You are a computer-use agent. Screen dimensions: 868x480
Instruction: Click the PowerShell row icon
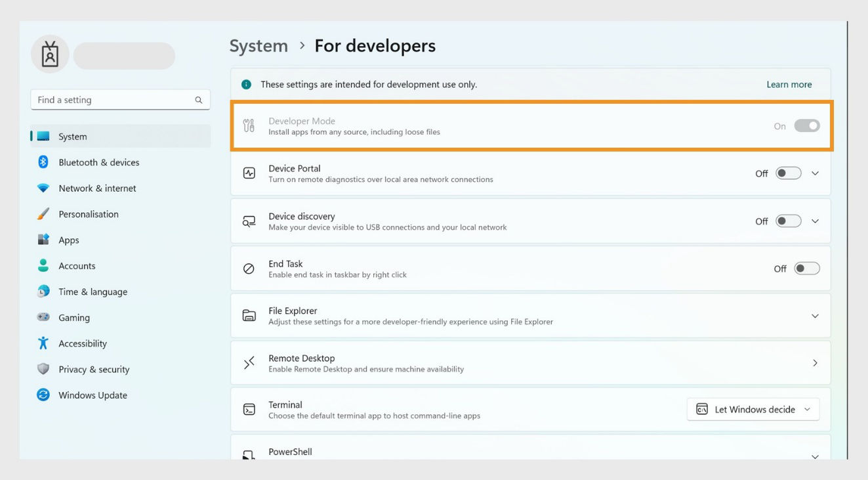click(249, 455)
